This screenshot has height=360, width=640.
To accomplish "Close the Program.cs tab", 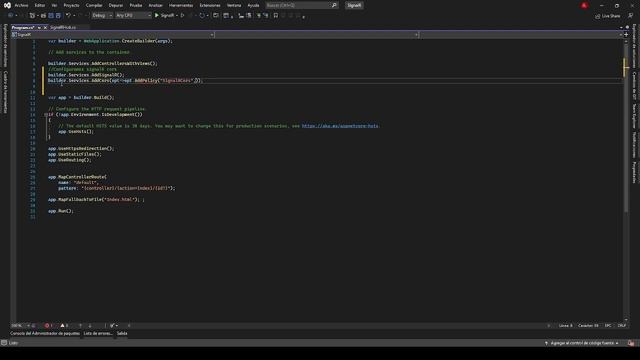I will coord(45,27).
